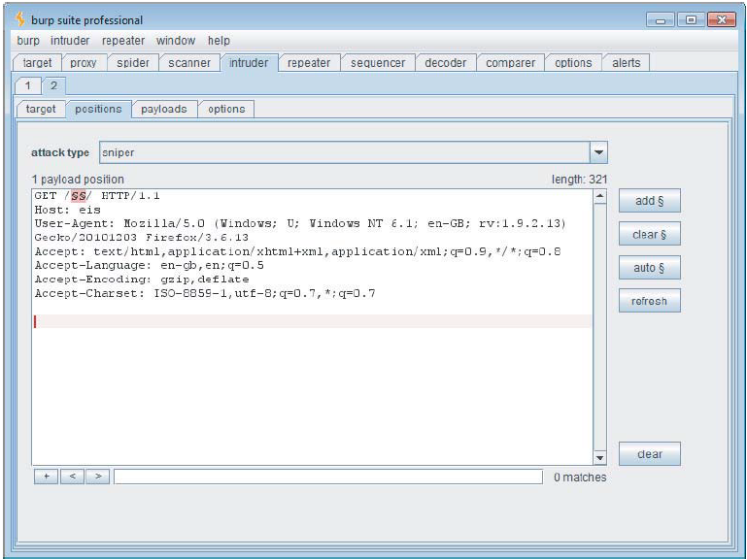
Task: Click the Accept-Language header line
Action: click(150, 266)
